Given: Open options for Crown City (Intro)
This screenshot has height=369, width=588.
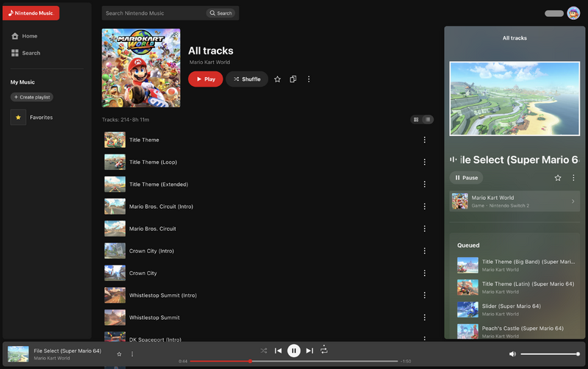Looking at the screenshot, I should (x=425, y=251).
